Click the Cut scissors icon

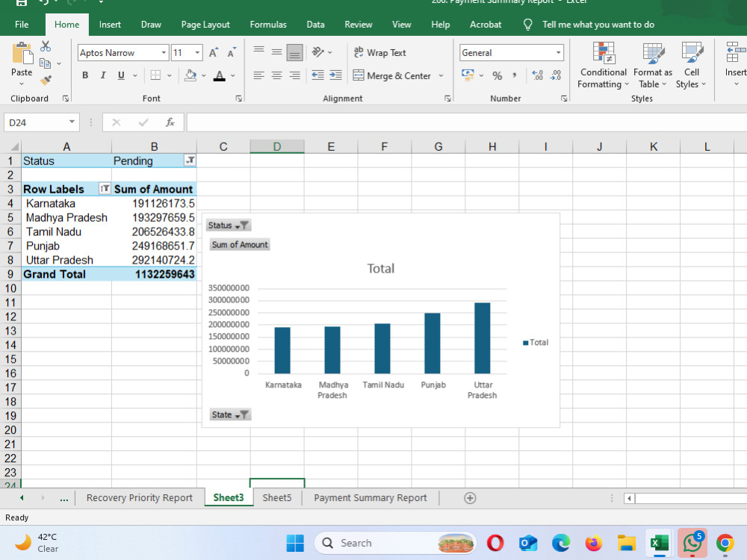[46, 46]
